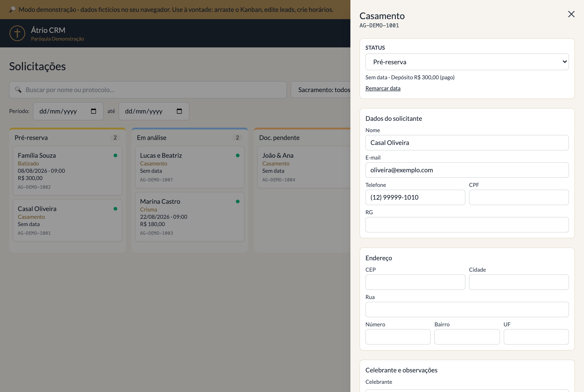The width and height of the screenshot is (584, 392).
Task: Close the Casamento detail panel
Action: (x=571, y=14)
